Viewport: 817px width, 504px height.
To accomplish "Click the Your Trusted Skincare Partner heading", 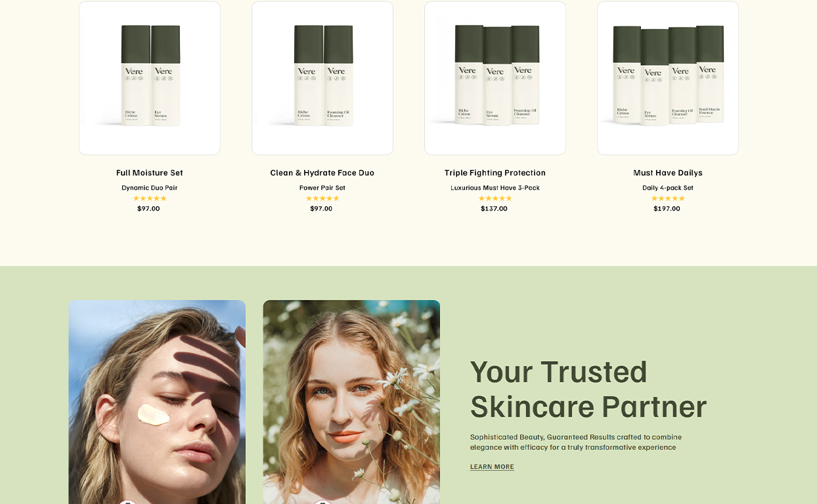I will click(x=588, y=388).
